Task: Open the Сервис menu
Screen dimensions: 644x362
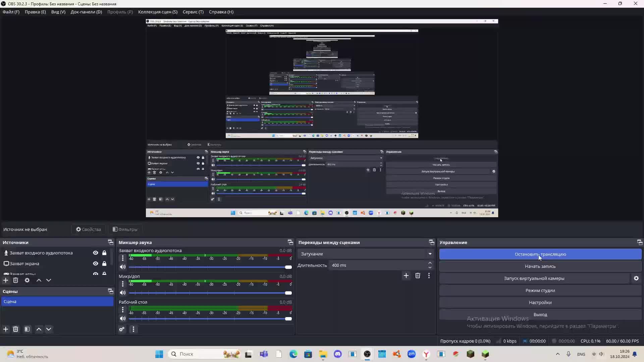Action: coord(193,12)
